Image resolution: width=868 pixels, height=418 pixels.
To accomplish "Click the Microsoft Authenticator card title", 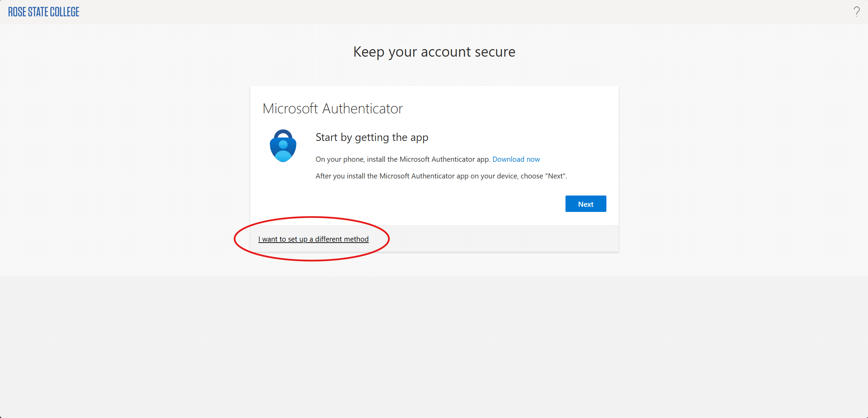I will 333,109.
